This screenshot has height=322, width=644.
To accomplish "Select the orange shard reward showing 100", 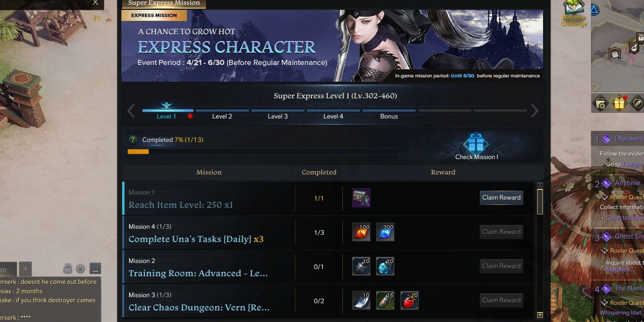I will click(361, 232).
